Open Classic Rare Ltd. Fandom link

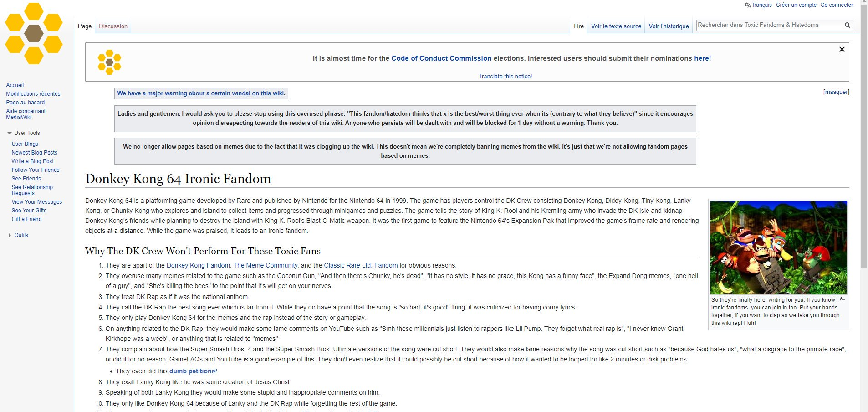361,265
